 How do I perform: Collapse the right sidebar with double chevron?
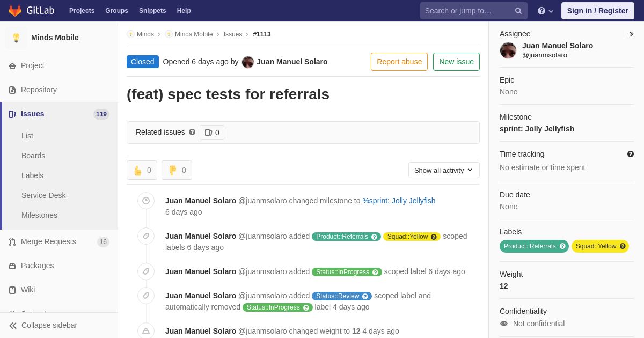pyautogui.click(x=631, y=34)
